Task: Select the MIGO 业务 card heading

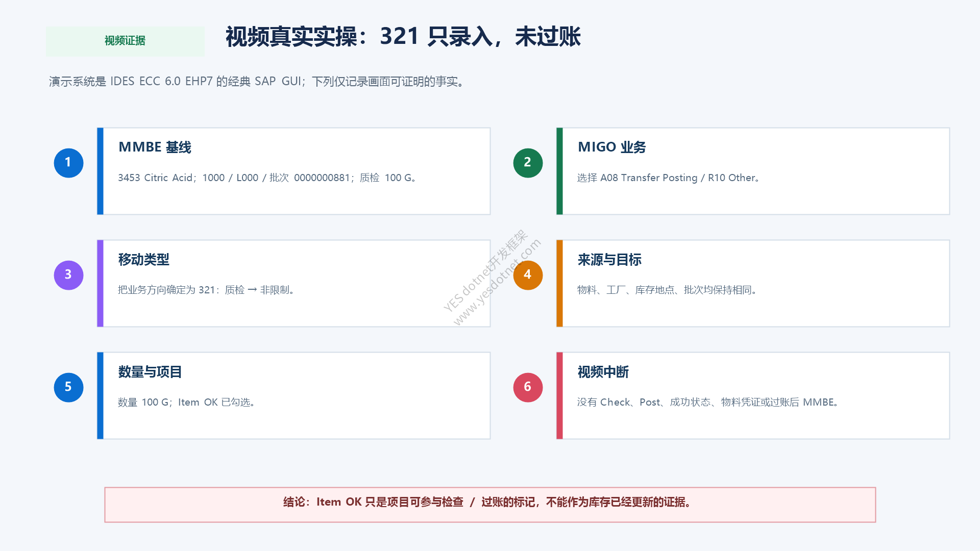Action: [x=611, y=147]
